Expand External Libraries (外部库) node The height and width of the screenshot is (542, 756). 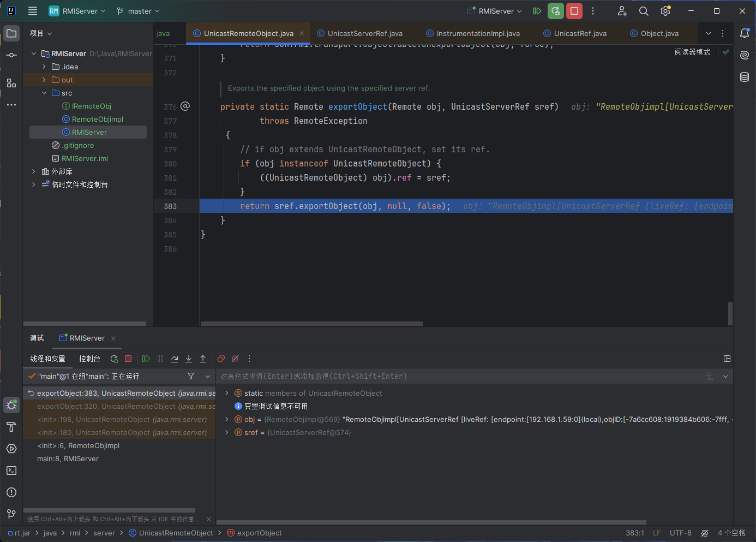[x=34, y=171]
